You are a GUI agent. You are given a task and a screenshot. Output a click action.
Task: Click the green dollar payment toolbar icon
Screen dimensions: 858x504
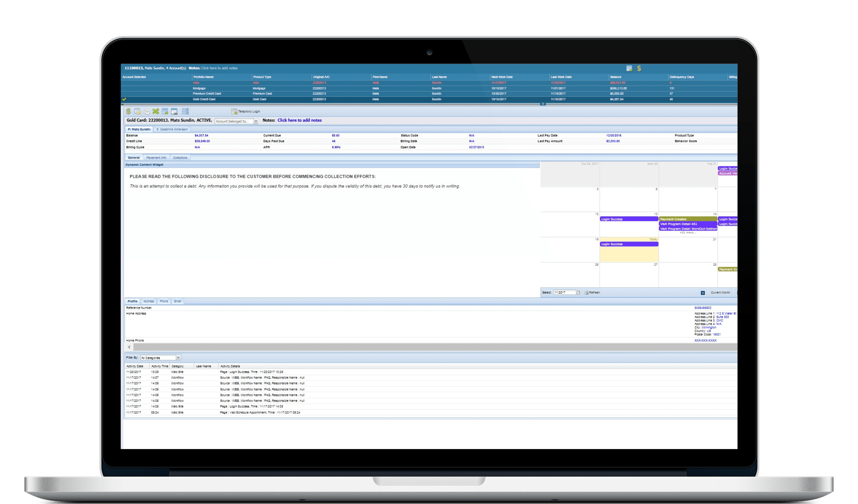click(x=128, y=111)
